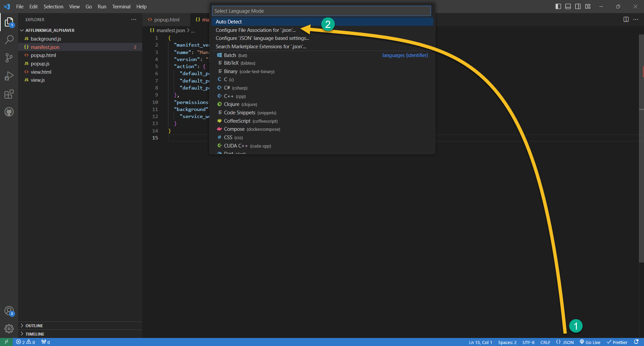Image resolution: width=644 pixels, height=346 pixels.
Task: Select CoffeeScript language mode
Action: [322, 121]
